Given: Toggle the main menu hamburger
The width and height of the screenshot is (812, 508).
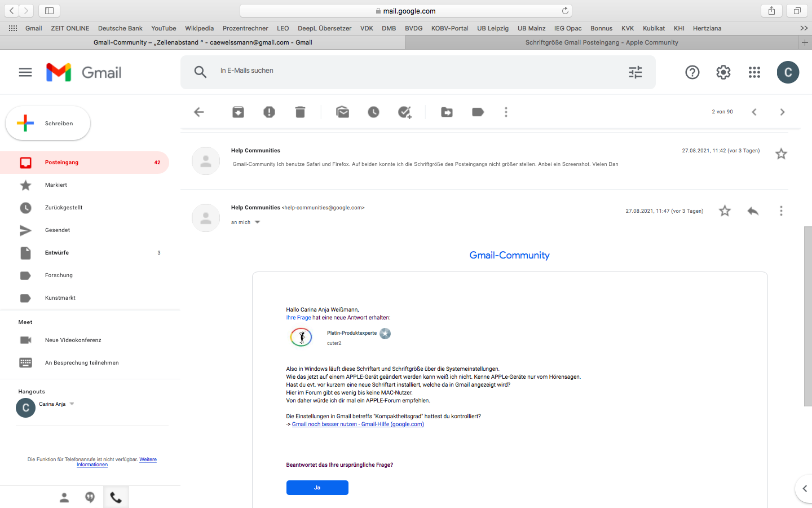Looking at the screenshot, I should coord(25,72).
